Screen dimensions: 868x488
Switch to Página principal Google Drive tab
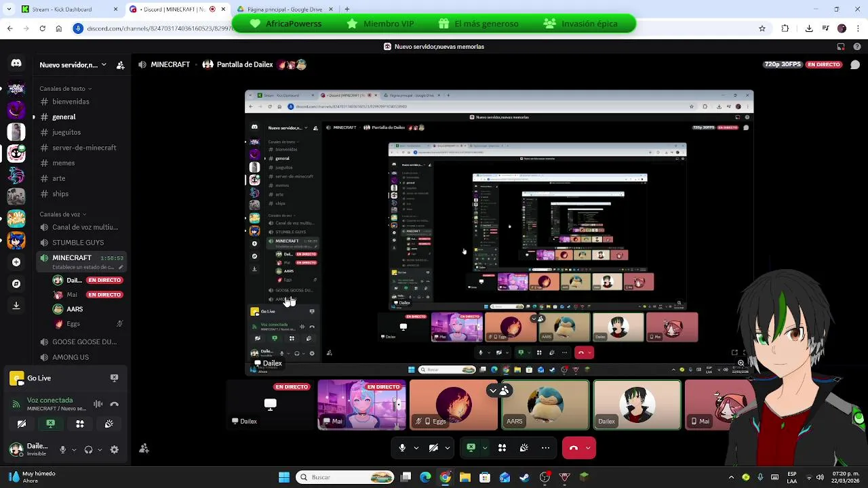click(x=283, y=9)
